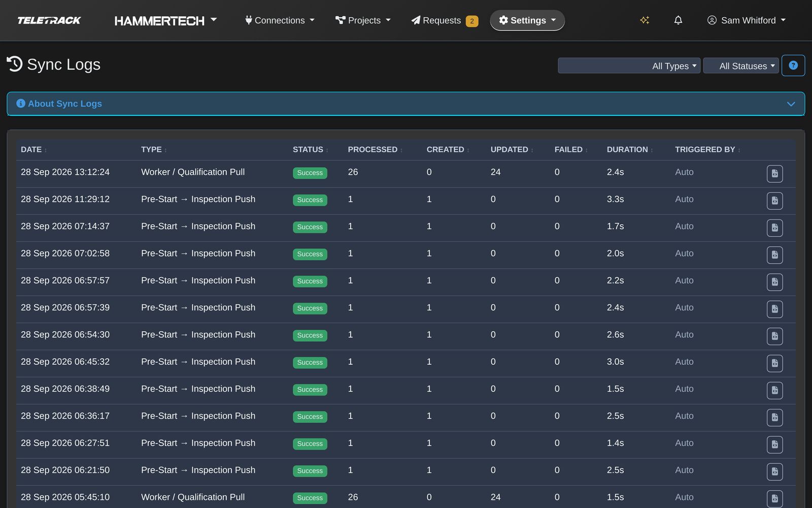Expand the About Sync Logs panel
This screenshot has height=508, width=812.
[x=406, y=104]
